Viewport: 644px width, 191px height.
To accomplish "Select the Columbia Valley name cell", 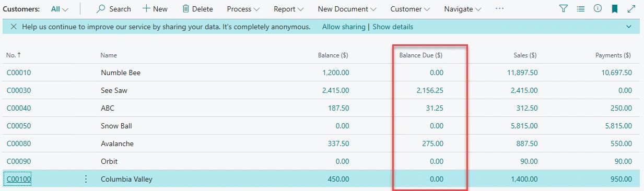I will tap(127, 179).
